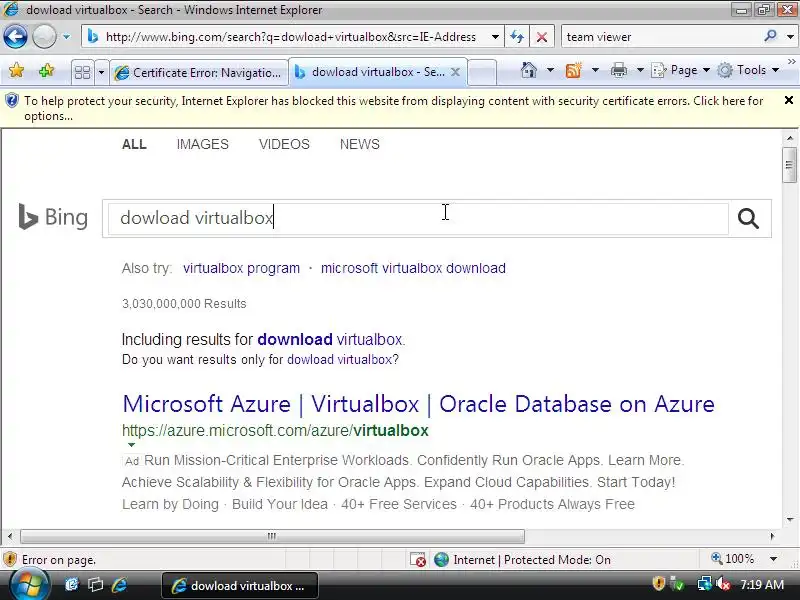Open the Page menu
Screen dimensions: 800x600
(x=681, y=70)
